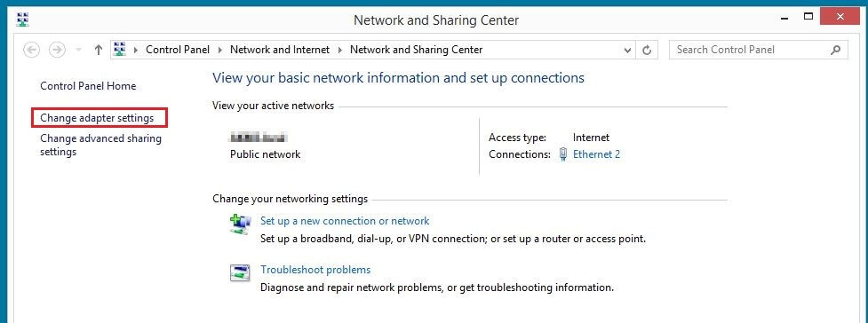Screen dimensions: 868x323
Task: Click the Control Panel icon in address bar
Action: point(120,50)
